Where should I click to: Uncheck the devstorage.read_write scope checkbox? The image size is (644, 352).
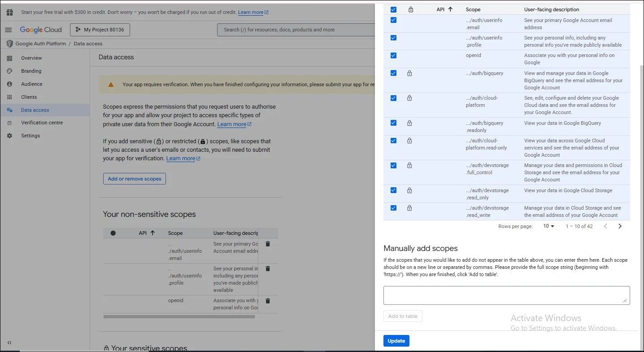point(393,208)
